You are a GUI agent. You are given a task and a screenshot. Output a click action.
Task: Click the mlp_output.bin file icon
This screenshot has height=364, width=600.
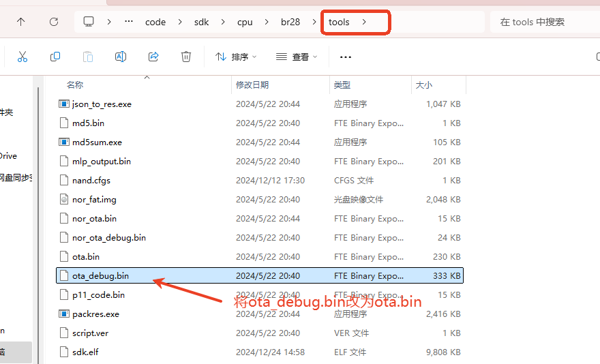point(64,161)
